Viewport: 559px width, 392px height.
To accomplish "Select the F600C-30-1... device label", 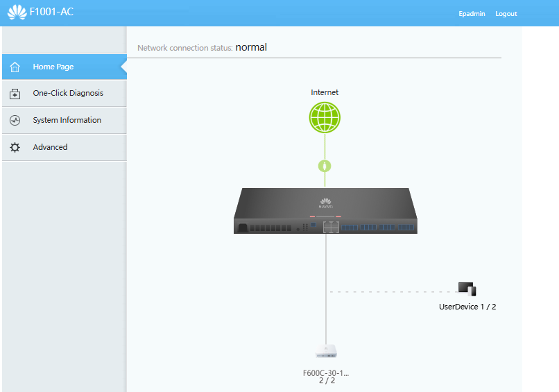I will (326, 373).
